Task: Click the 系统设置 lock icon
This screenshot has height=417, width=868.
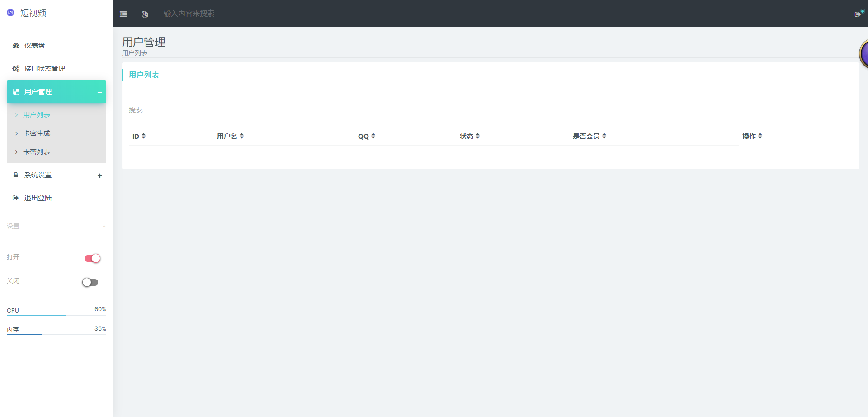Action: (x=16, y=175)
